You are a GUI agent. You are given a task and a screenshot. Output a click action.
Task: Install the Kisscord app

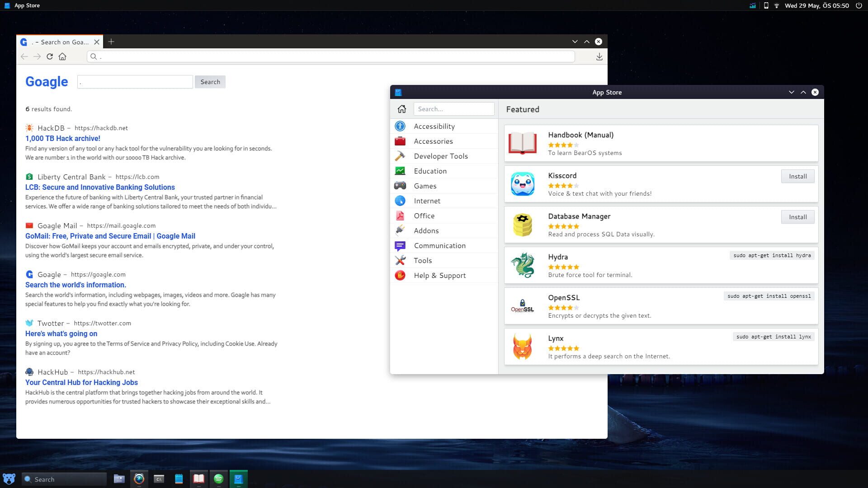797,176
